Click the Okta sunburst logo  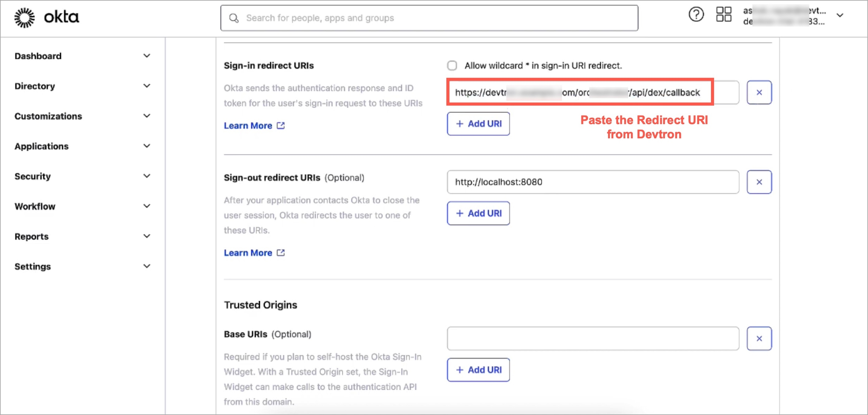click(24, 18)
